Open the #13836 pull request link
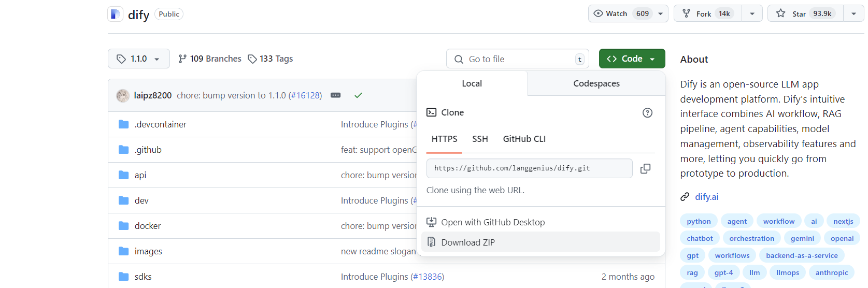This screenshot has height=288, width=868. [x=428, y=277]
